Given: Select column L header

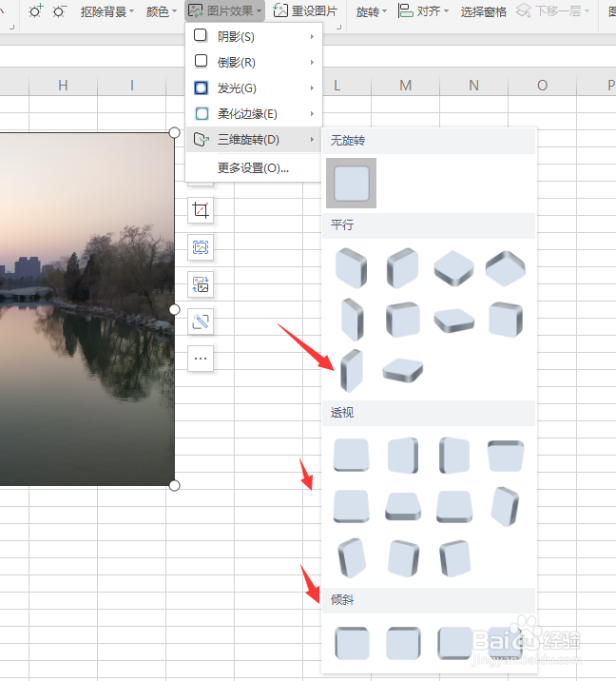Looking at the screenshot, I should coord(337,86).
